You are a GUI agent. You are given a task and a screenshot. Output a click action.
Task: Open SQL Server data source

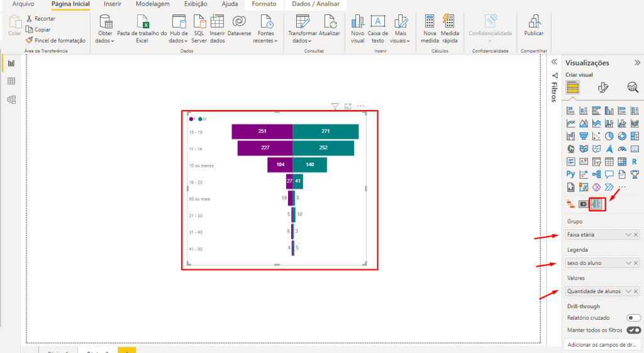coord(199,22)
